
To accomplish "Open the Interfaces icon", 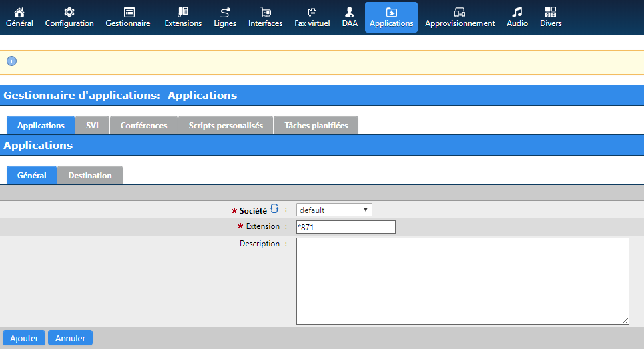I will (266, 12).
